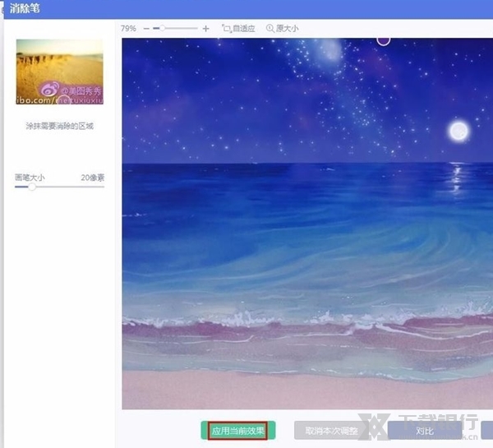Click the 原大小 magnifier icon
493x448 pixels.
[270, 29]
